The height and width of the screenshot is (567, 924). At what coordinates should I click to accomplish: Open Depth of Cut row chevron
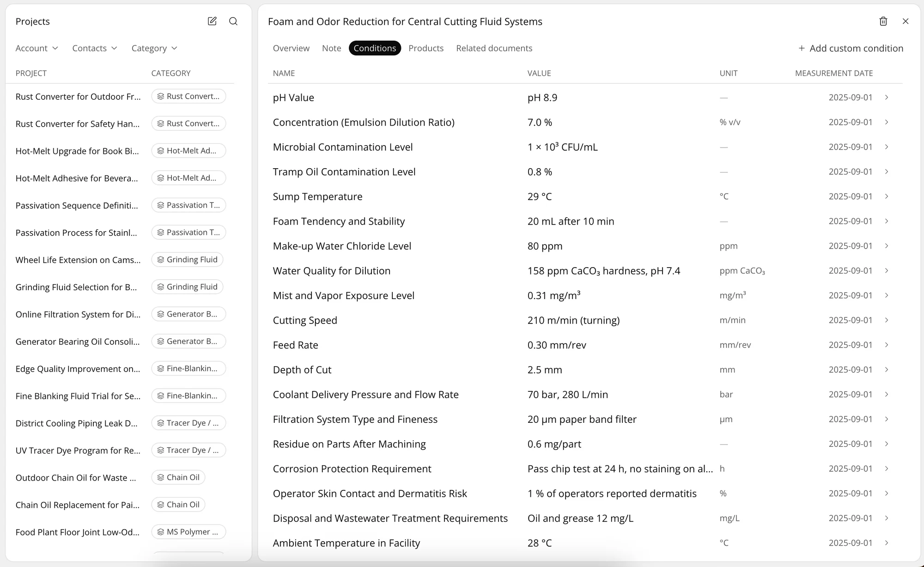887,370
